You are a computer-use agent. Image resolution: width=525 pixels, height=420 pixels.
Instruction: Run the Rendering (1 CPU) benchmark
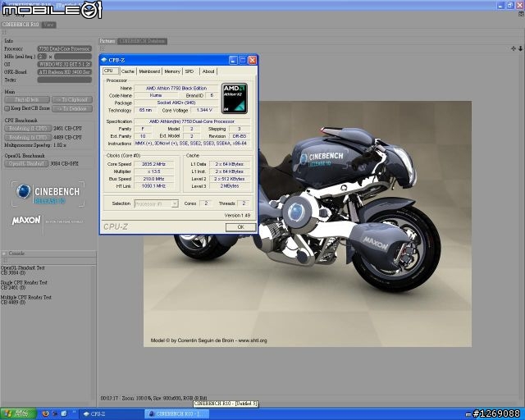tap(28, 128)
